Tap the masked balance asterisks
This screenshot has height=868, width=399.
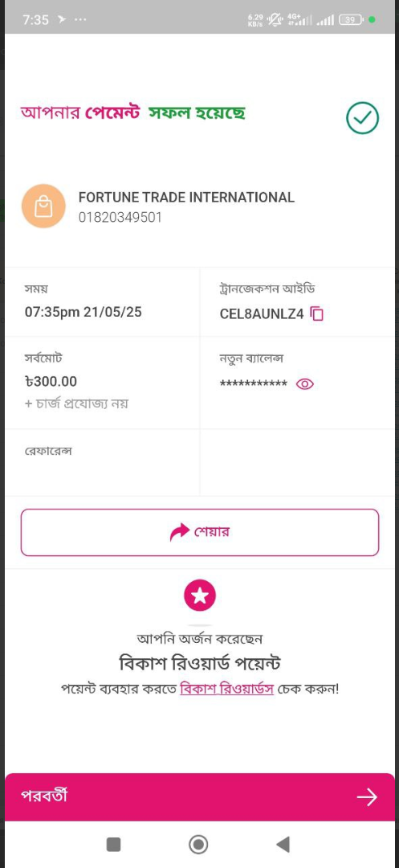point(254,384)
